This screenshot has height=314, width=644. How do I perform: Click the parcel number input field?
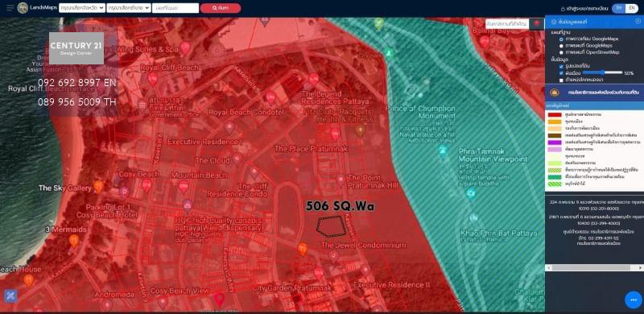click(175, 8)
